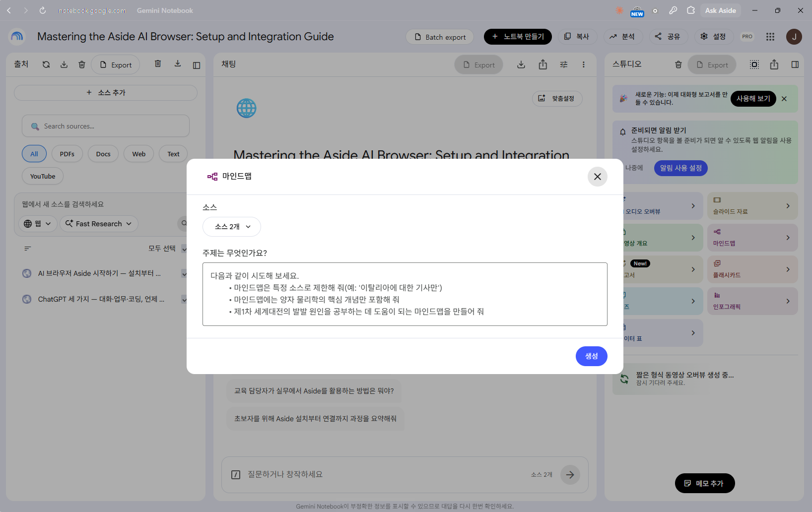The image size is (812, 512).
Task: Open 분석 analytics
Action: tap(623, 37)
